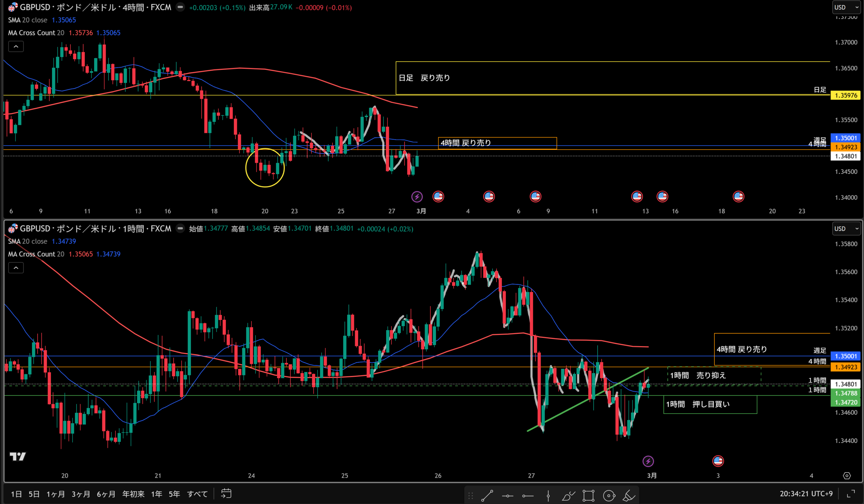Toggle fullscreen mode for chart
The width and height of the screenshot is (864, 504).
850,494
